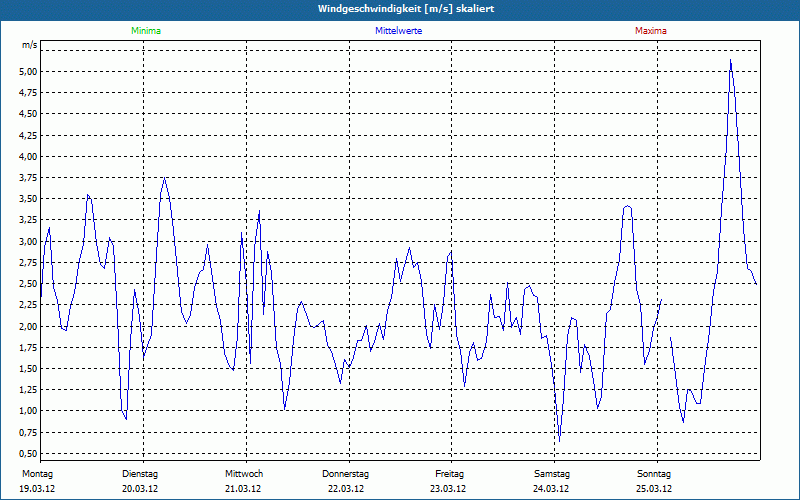Click the 3,75 y-axis value

tap(29, 178)
